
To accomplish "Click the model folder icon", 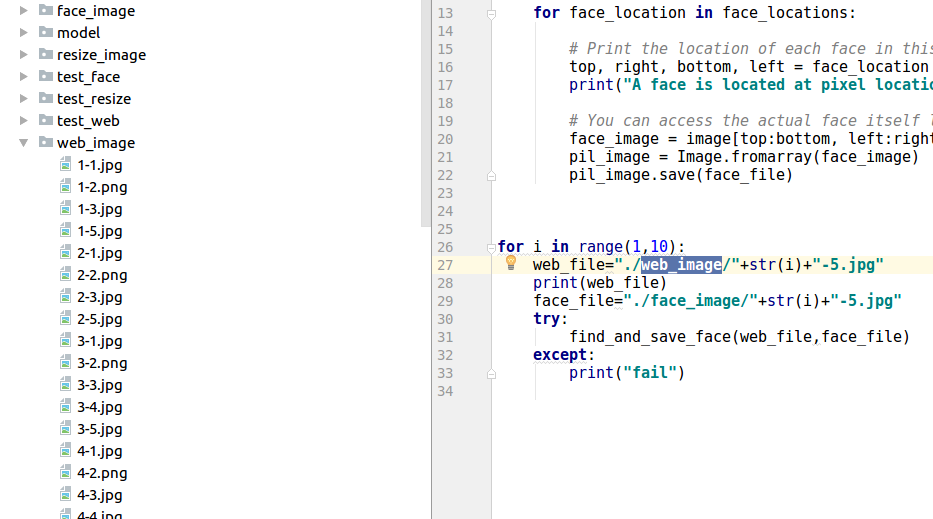I will click(46, 32).
